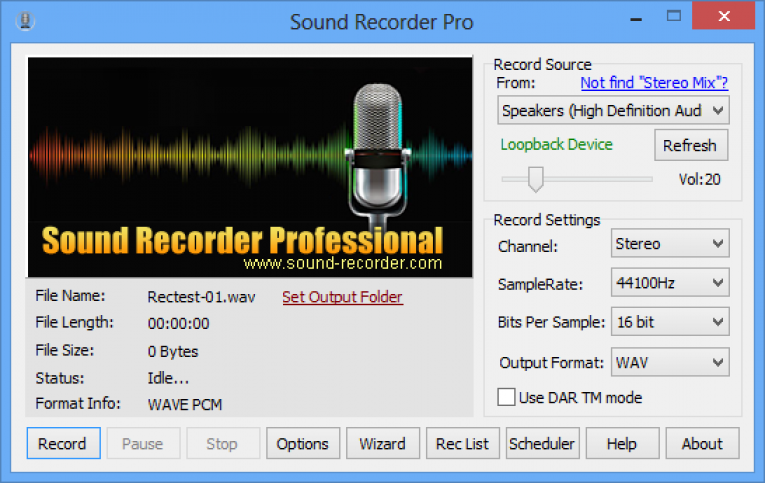Click the file length value 00:00:00
Viewport: 765px width, 483px height.
[x=179, y=323]
